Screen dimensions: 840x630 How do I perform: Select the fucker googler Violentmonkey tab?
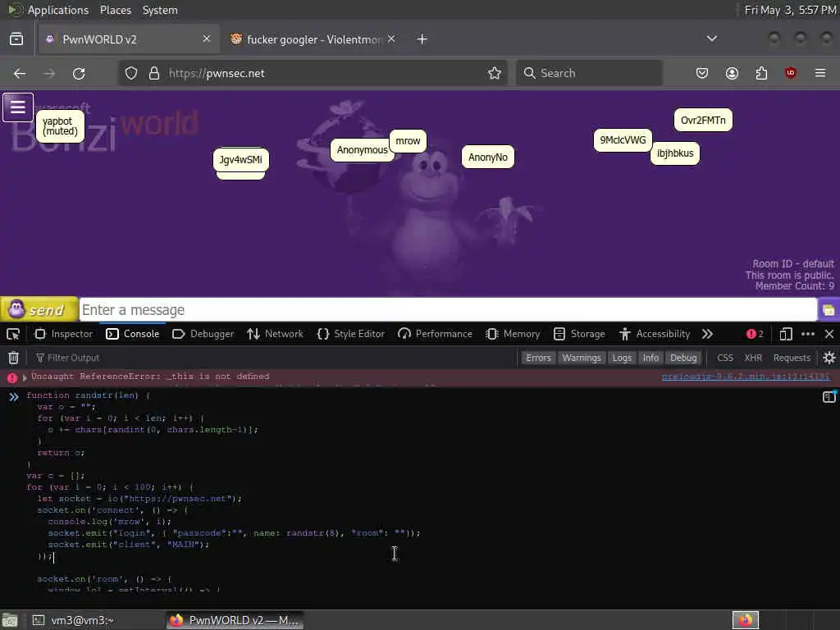(x=313, y=39)
